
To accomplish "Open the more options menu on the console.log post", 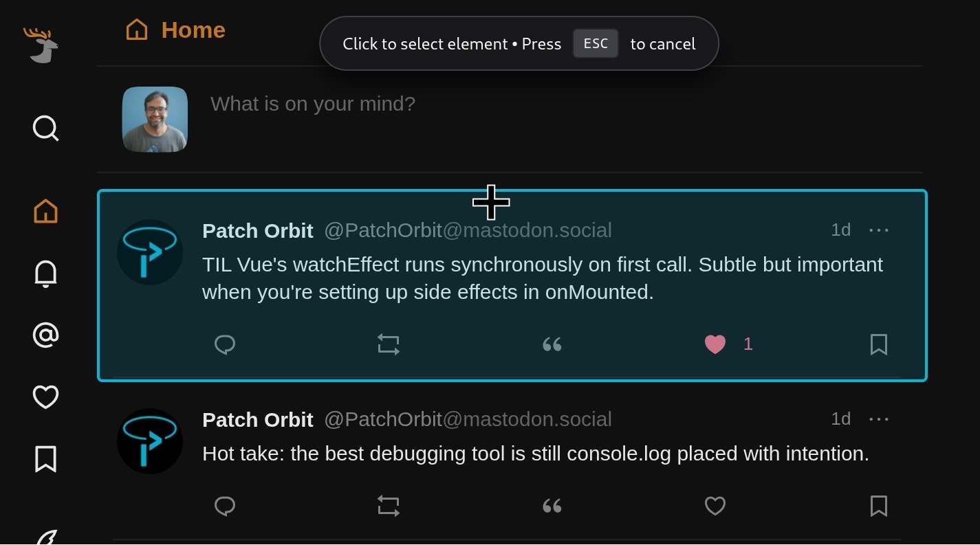I will (879, 419).
